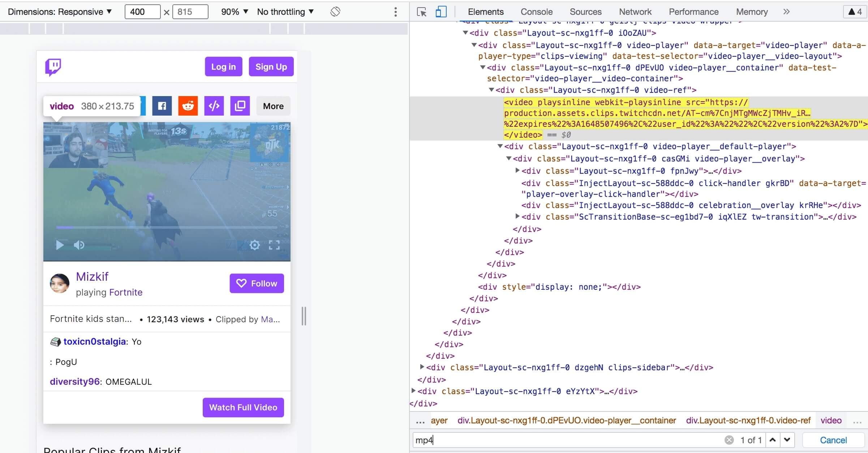Switch to the Network tab
The image size is (868, 453).
coord(635,12)
